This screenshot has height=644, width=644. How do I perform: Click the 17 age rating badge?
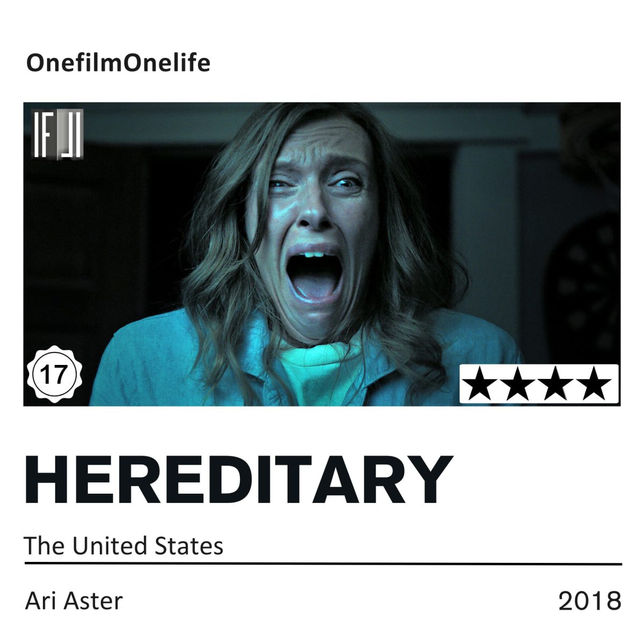[53, 375]
